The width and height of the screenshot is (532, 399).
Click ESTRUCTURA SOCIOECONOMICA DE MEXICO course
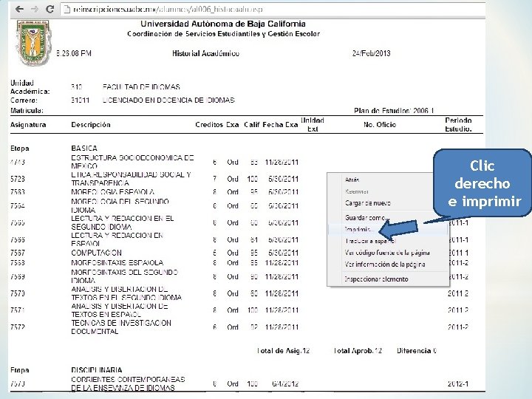[132, 162]
